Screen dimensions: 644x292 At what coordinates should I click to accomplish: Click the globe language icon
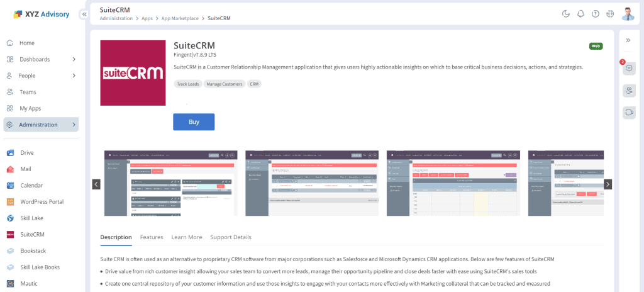tap(610, 14)
